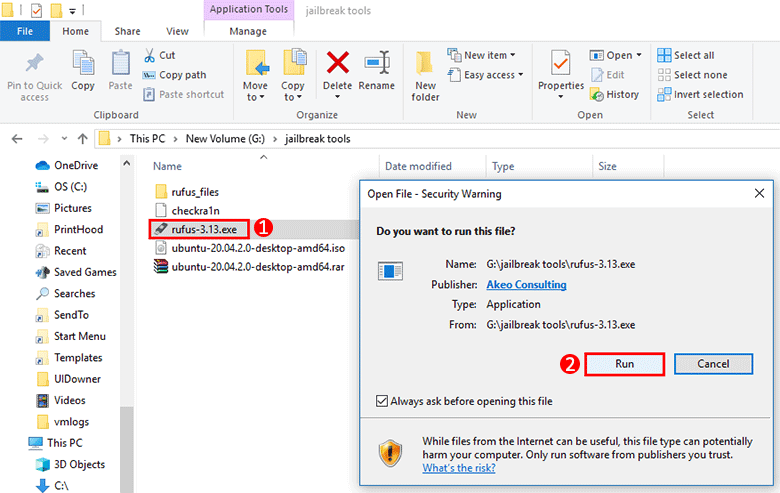Open Searches in the navigation pane

65,294
